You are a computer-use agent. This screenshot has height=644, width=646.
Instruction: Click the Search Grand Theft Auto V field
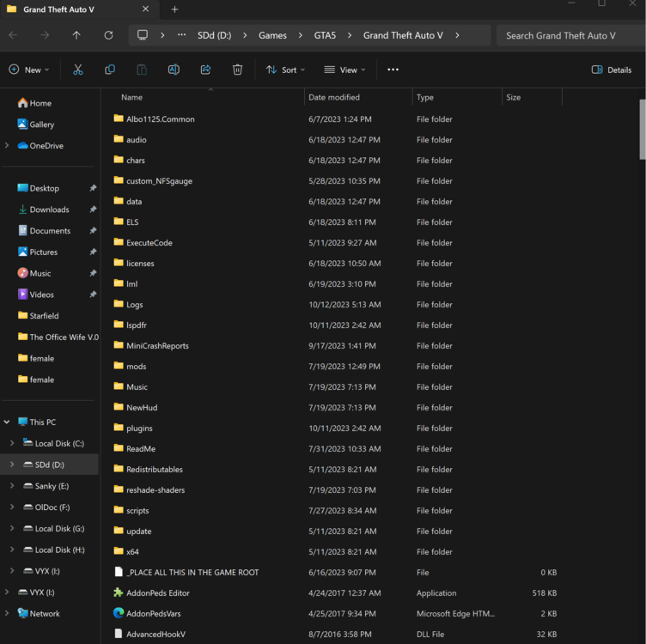pyautogui.click(x=571, y=35)
